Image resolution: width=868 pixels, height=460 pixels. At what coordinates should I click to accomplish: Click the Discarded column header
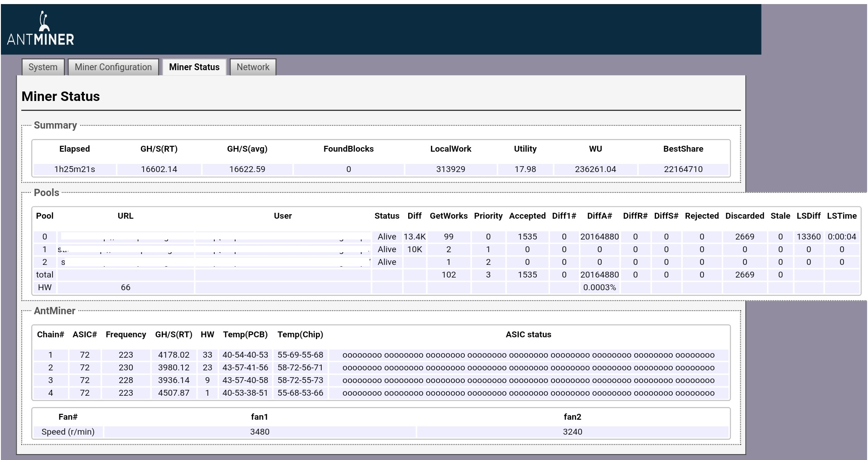[745, 216]
